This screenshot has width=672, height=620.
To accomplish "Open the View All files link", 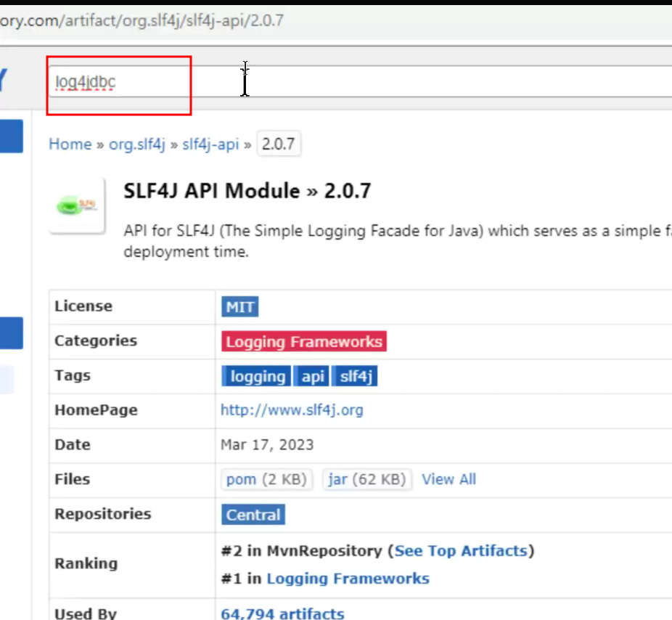I will pos(448,479).
